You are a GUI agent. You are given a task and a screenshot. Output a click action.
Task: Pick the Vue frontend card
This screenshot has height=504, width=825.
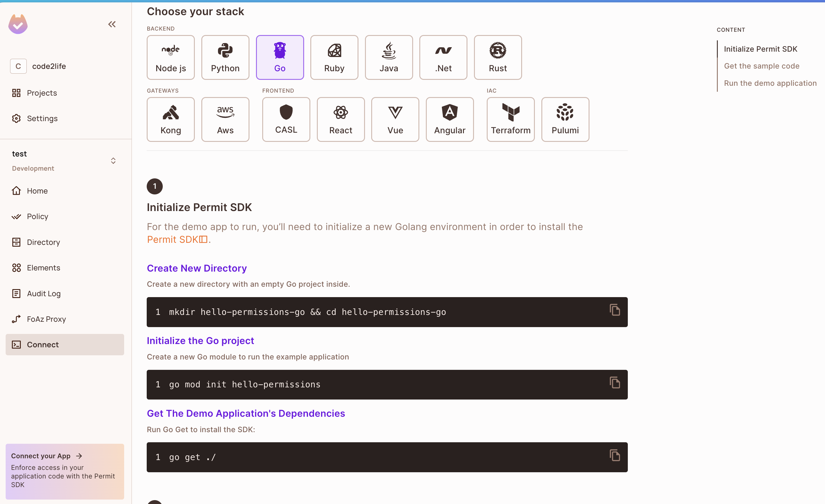(395, 120)
